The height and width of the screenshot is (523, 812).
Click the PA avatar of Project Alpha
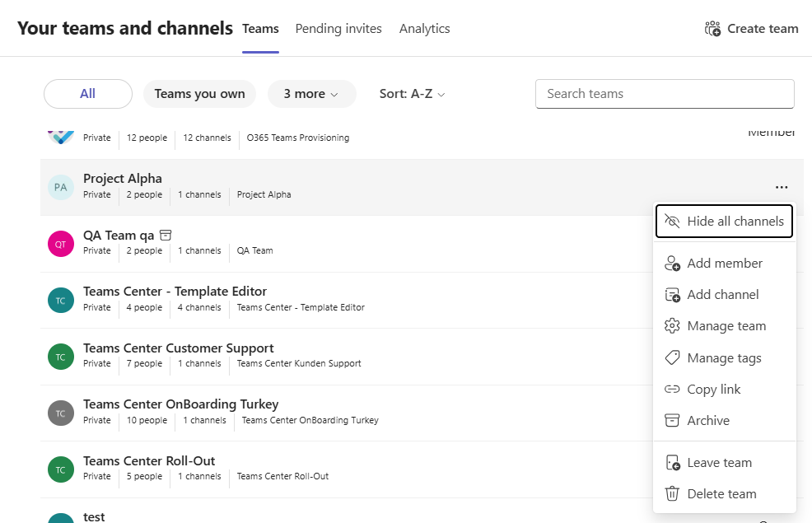(61, 188)
